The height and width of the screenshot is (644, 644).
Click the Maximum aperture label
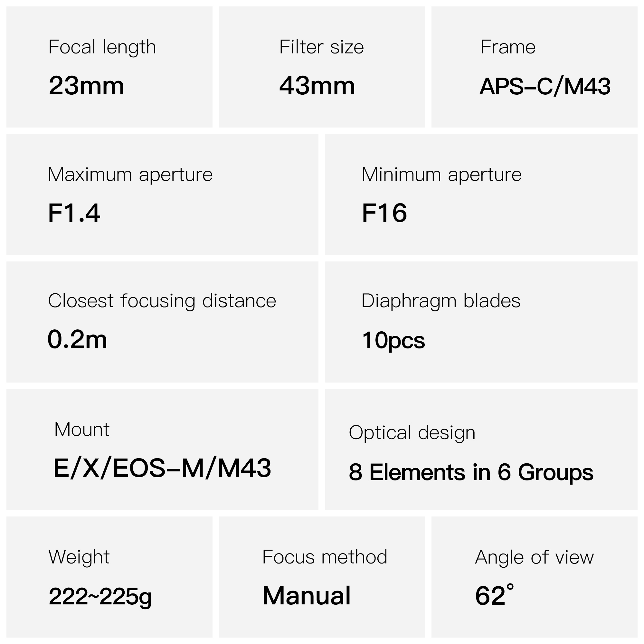[130, 174]
